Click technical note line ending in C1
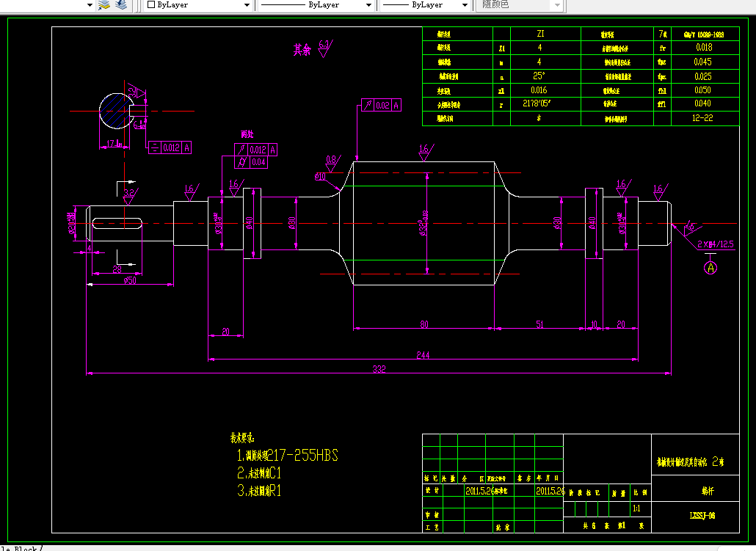Image resolution: width=756 pixels, height=551 pixels. [259, 472]
